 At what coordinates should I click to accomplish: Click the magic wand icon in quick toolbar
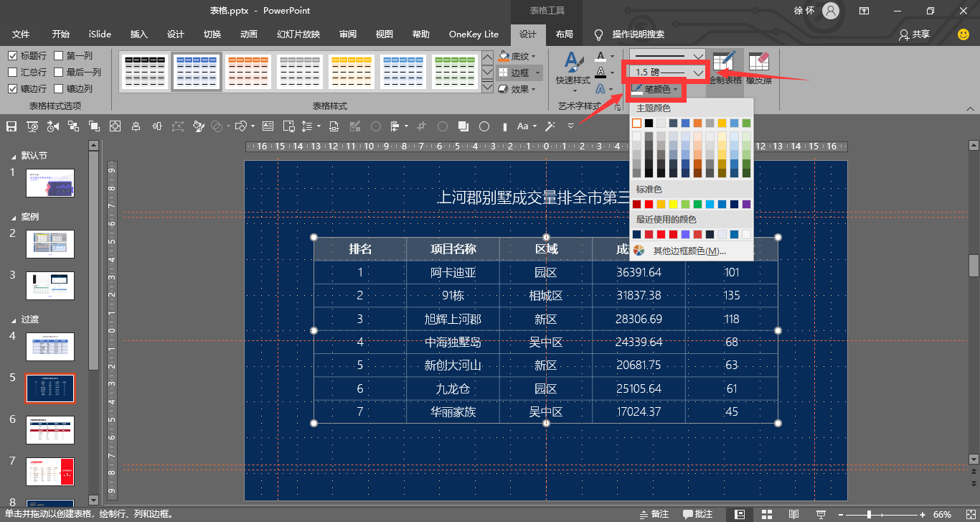[x=550, y=126]
